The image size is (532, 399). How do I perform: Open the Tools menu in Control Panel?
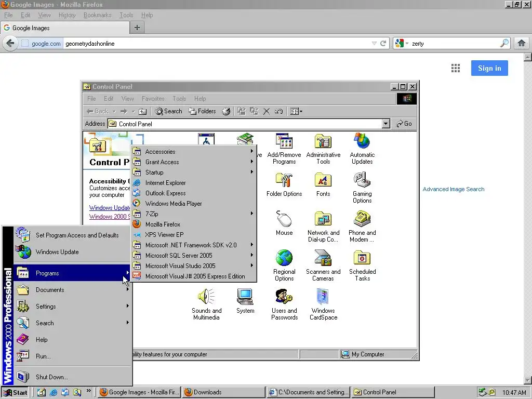point(179,99)
